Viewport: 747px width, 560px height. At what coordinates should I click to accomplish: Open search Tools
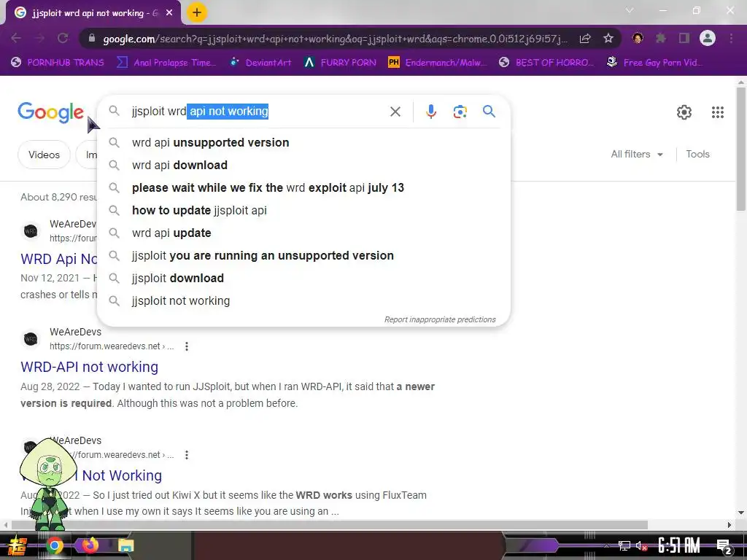(697, 155)
